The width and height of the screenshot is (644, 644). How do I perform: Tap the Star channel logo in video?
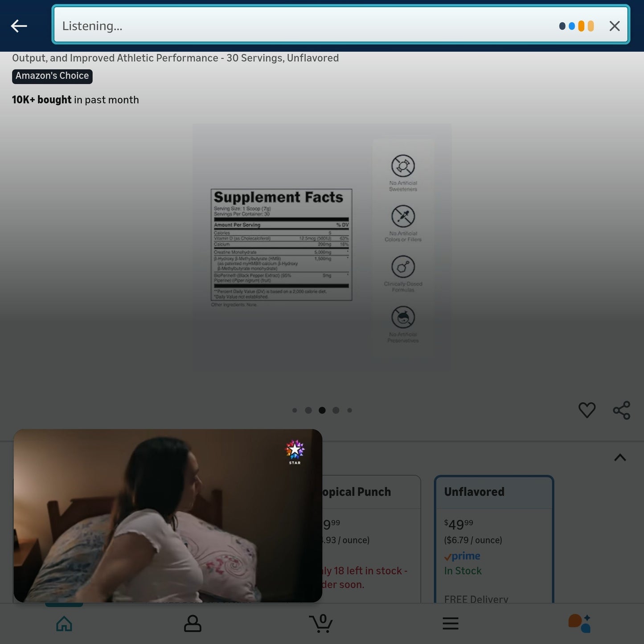pos(295,452)
